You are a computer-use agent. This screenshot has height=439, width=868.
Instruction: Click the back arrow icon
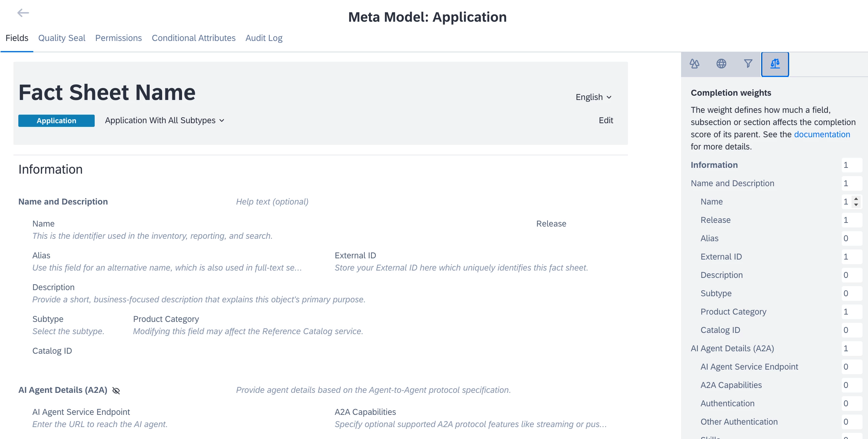coord(23,13)
